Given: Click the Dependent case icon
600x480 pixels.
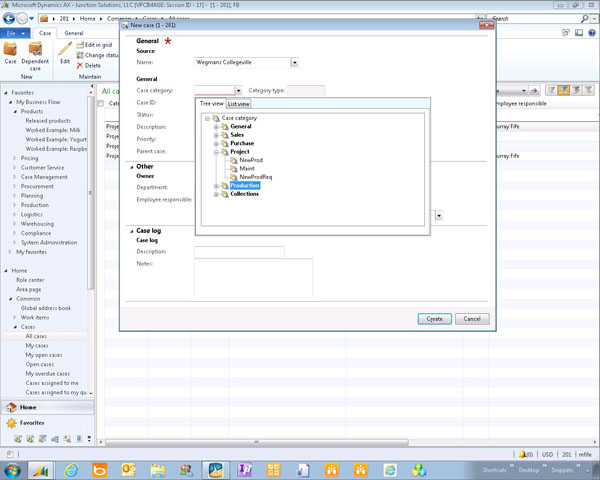Looking at the screenshot, I should click(x=35, y=56).
